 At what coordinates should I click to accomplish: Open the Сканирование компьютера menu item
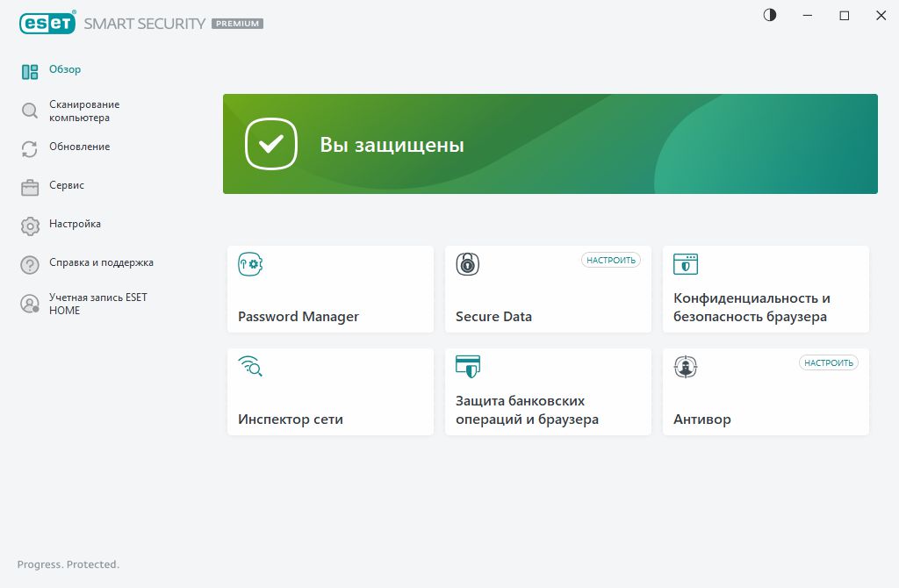[x=84, y=111]
